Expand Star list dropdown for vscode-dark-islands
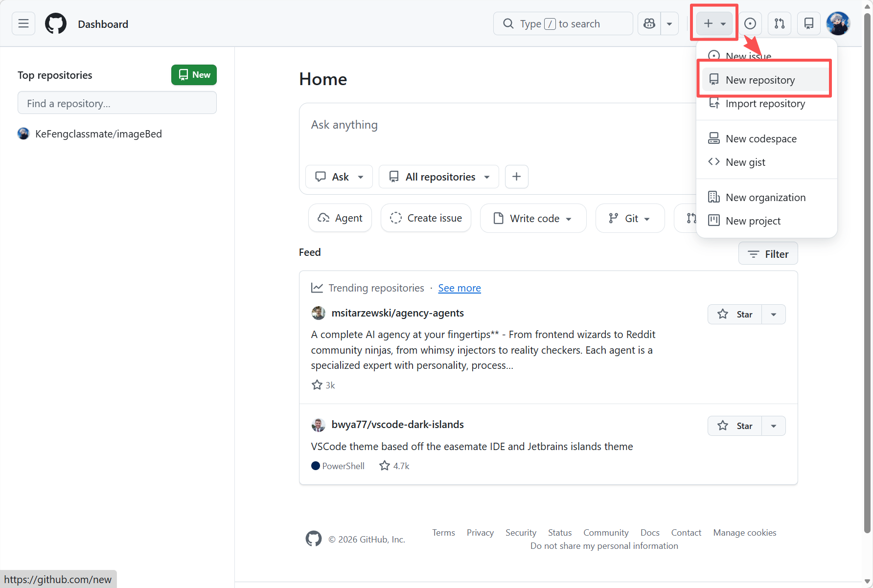This screenshot has height=588, width=873. [774, 426]
